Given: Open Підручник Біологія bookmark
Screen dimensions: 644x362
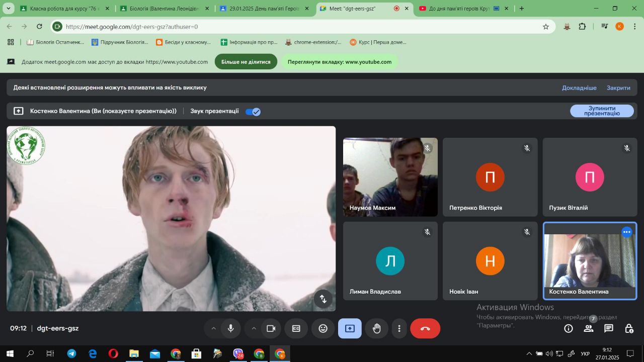Looking at the screenshot, I should coord(120,42).
